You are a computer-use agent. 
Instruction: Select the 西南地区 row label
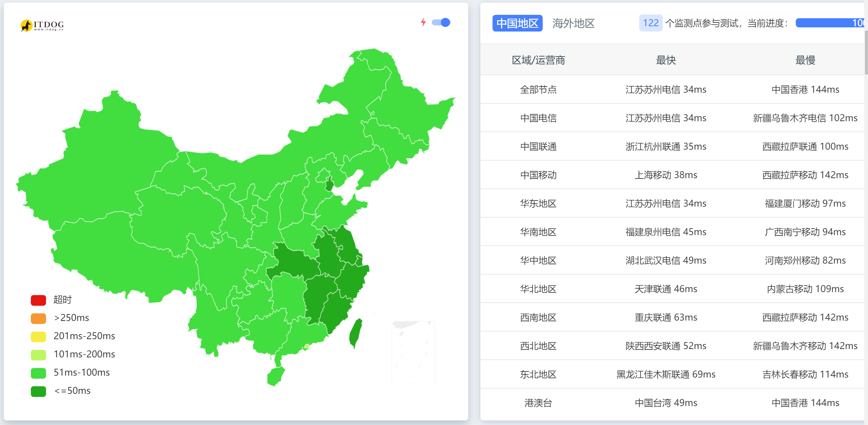pos(538,317)
